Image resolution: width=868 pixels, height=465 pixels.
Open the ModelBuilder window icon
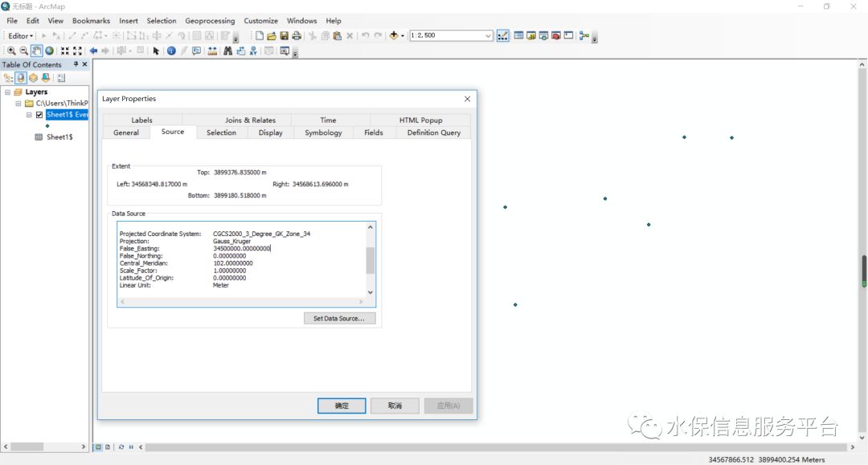click(x=584, y=35)
